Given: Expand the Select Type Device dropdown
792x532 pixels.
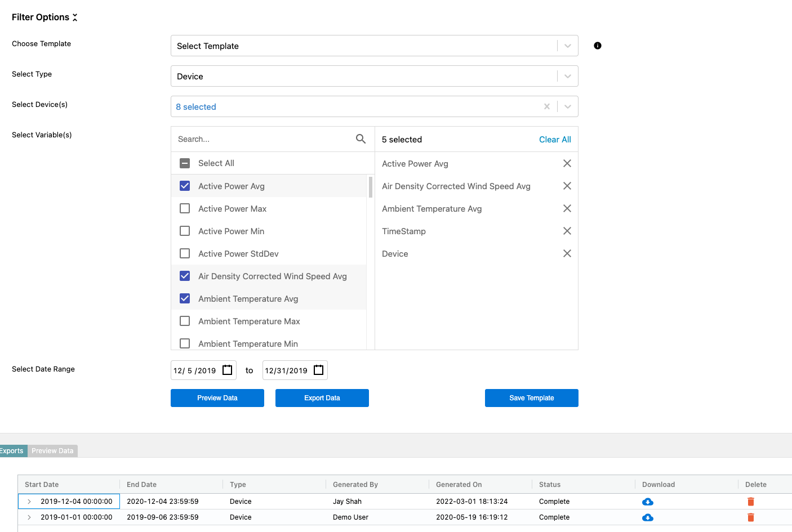Looking at the screenshot, I should point(567,76).
